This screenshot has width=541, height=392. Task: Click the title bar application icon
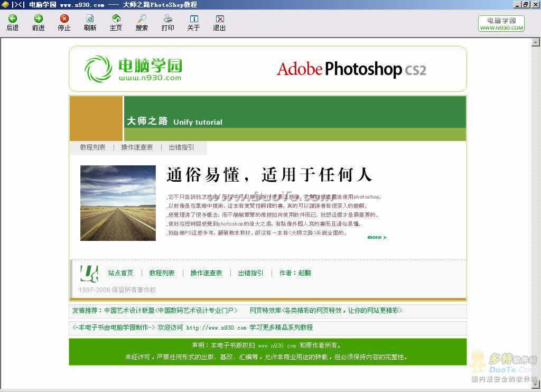(x=5, y=4)
